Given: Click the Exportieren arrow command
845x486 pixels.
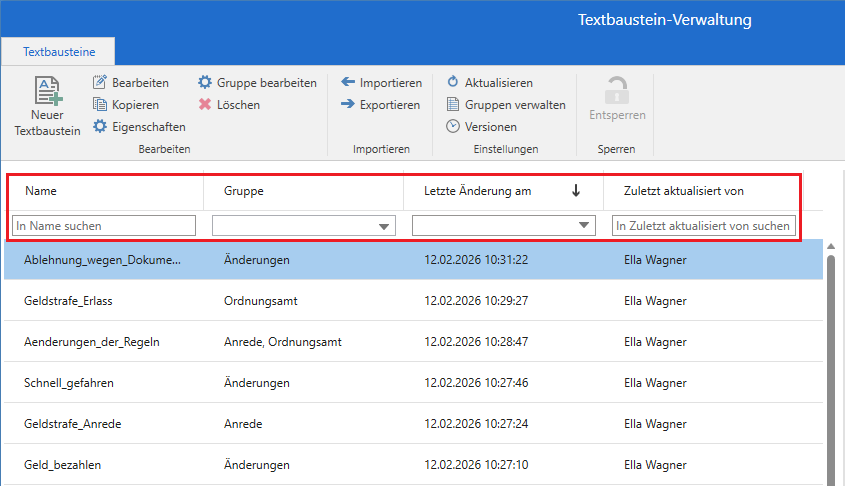Looking at the screenshot, I should (x=381, y=105).
